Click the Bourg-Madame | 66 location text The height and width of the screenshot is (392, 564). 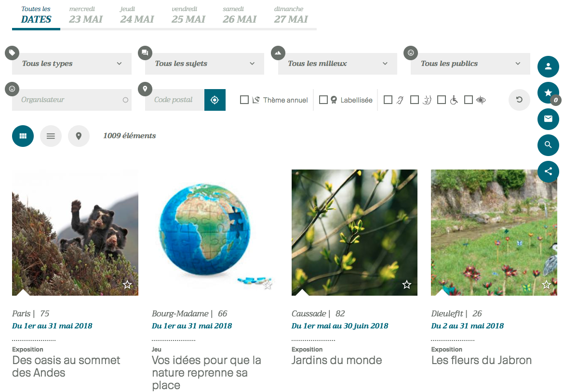189,314
